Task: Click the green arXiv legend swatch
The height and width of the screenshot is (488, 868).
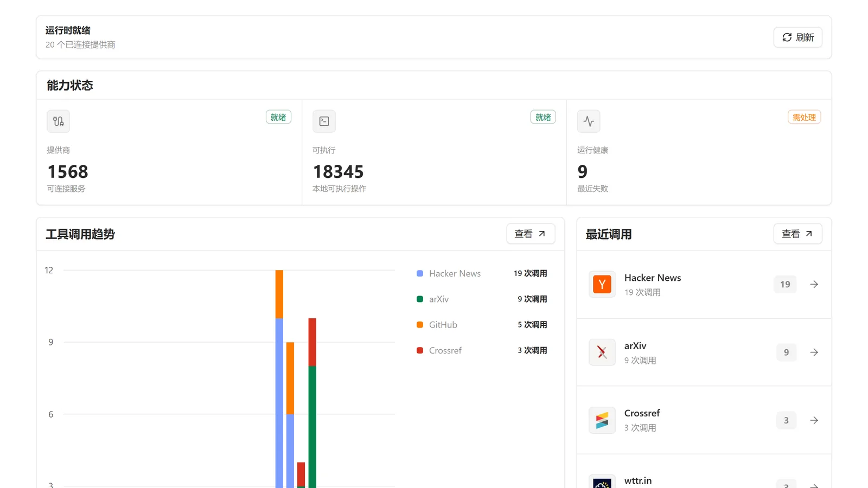Action: (420, 299)
